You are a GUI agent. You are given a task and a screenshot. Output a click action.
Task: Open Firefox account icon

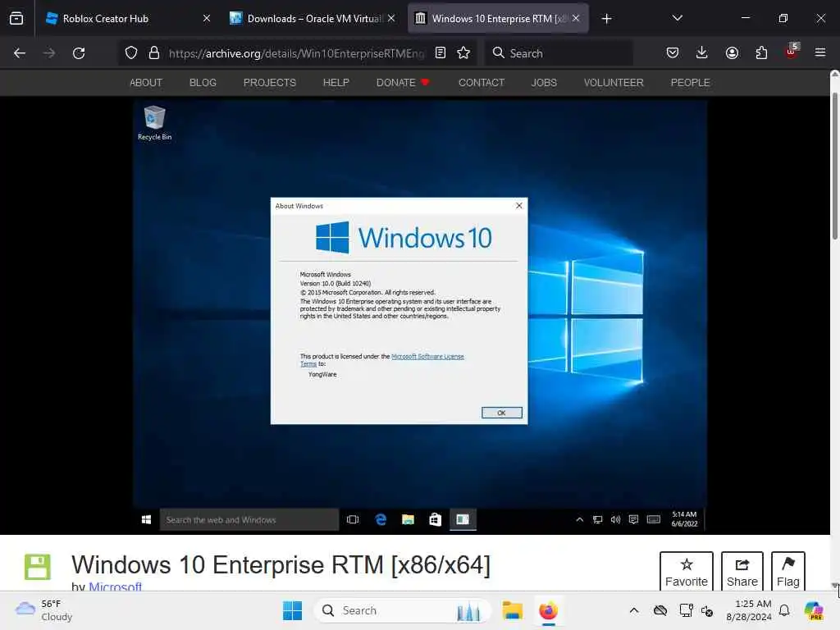pos(732,53)
